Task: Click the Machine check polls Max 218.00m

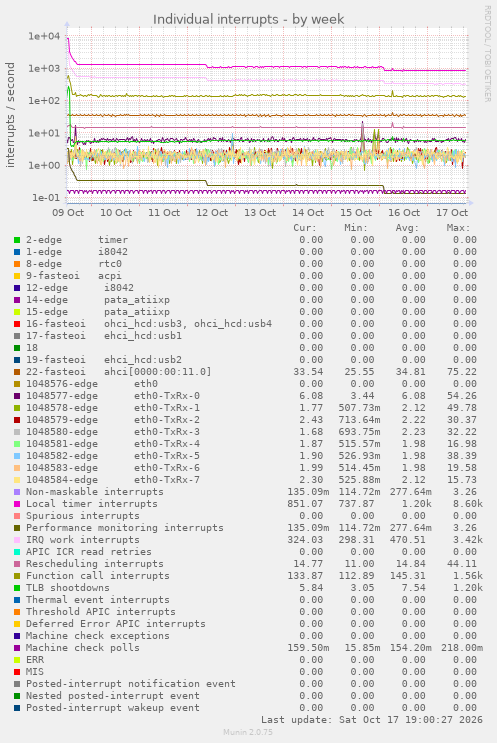Action: 461,648
